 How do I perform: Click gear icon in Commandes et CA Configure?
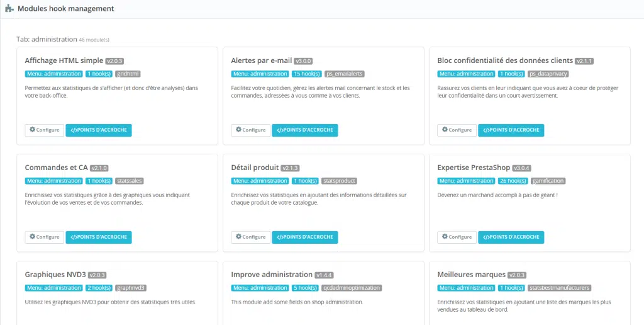point(33,237)
